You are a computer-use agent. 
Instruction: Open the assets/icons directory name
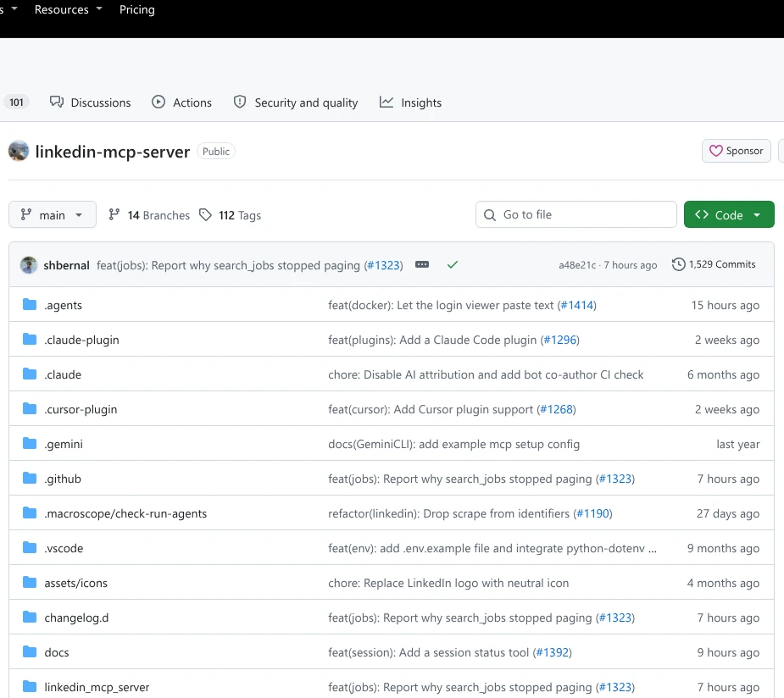[76, 583]
